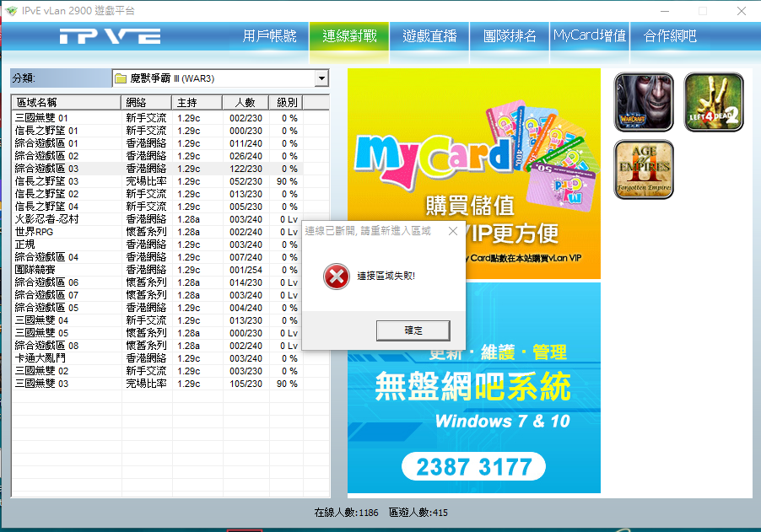Sort by 網絡 column header

(x=146, y=102)
